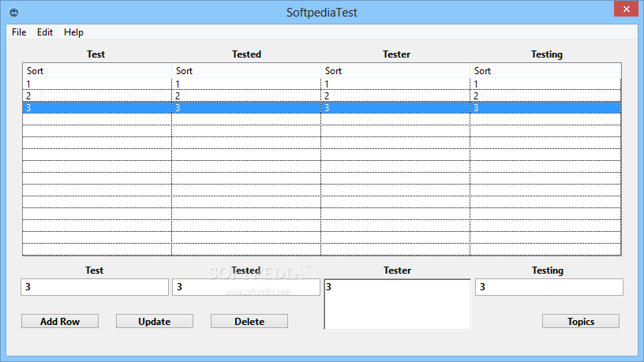Viewport: 644px width, 362px height.
Task: Click the Update button
Action: pyautogui.click(x=155, y=321)
